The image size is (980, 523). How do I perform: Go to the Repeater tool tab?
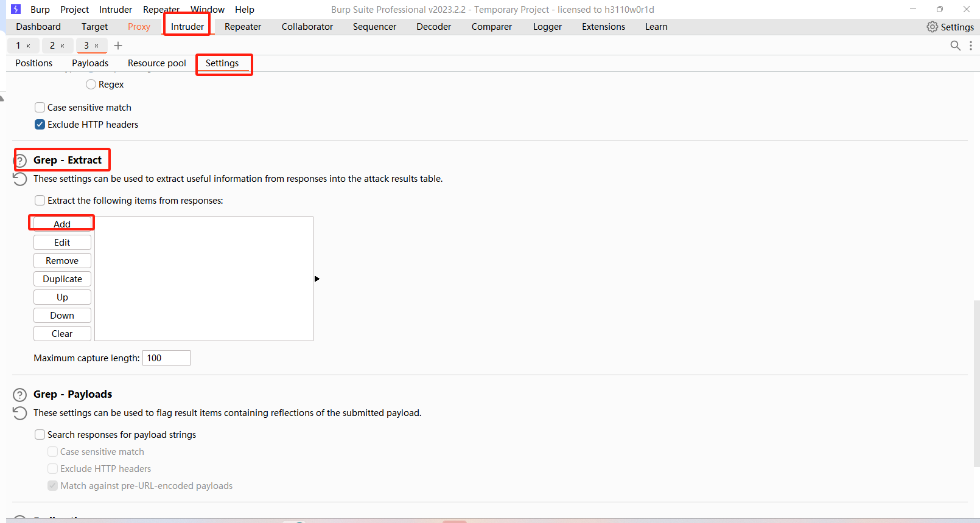(243, 27)
